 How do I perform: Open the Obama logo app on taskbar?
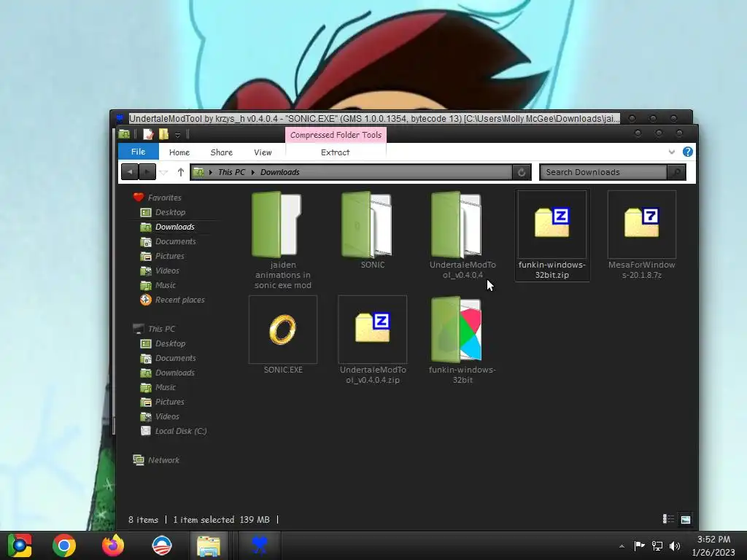pos(161,545)
